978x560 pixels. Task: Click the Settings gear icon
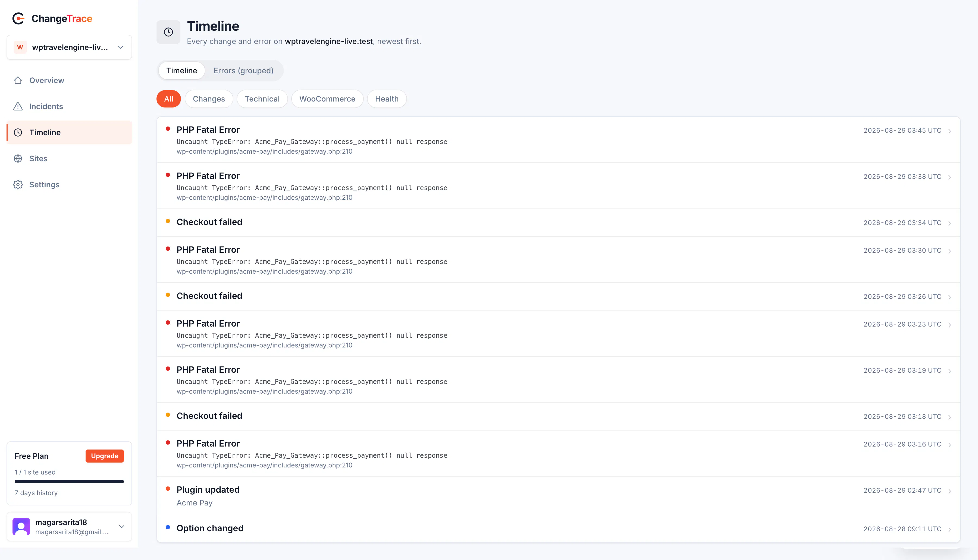coord(18,185)
